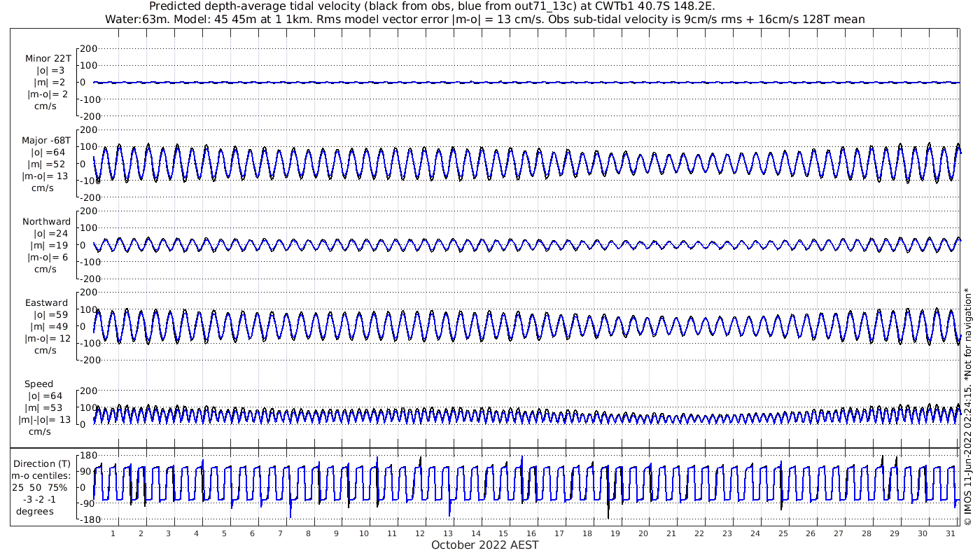Select the "Direction (T)" panel label
This screenshot has width=980, height=560.
43,463
